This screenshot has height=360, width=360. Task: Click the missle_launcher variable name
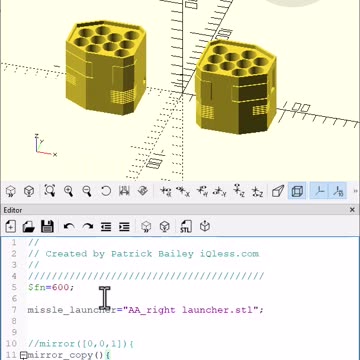pos(72,310)
